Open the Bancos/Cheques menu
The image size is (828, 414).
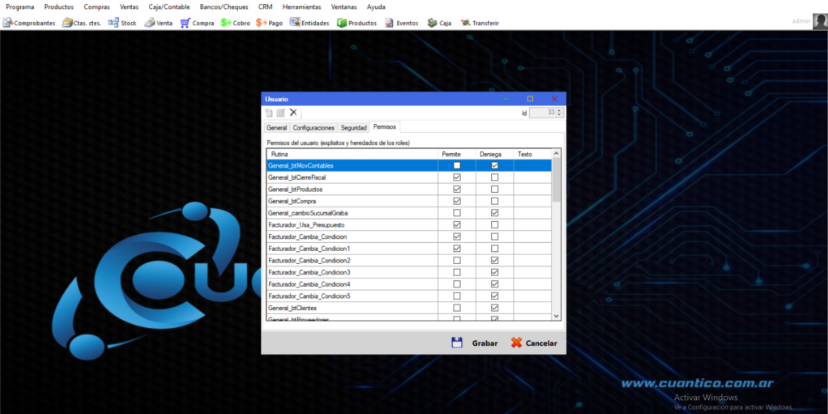pyautogui.click(x=224, y=7)
